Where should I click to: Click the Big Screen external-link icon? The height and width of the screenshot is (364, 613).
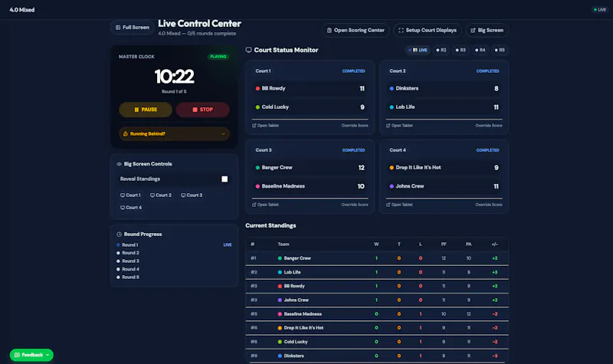(473, 30)
